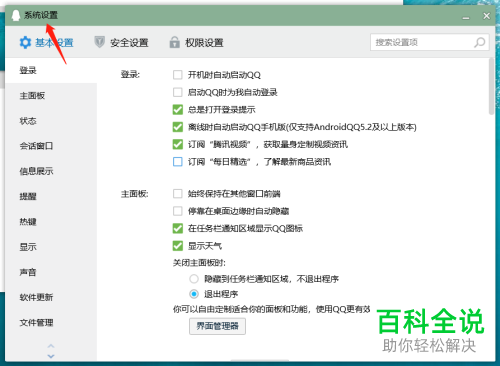
Task: Close the 系统设置 window
Action: tap(486, 16)
